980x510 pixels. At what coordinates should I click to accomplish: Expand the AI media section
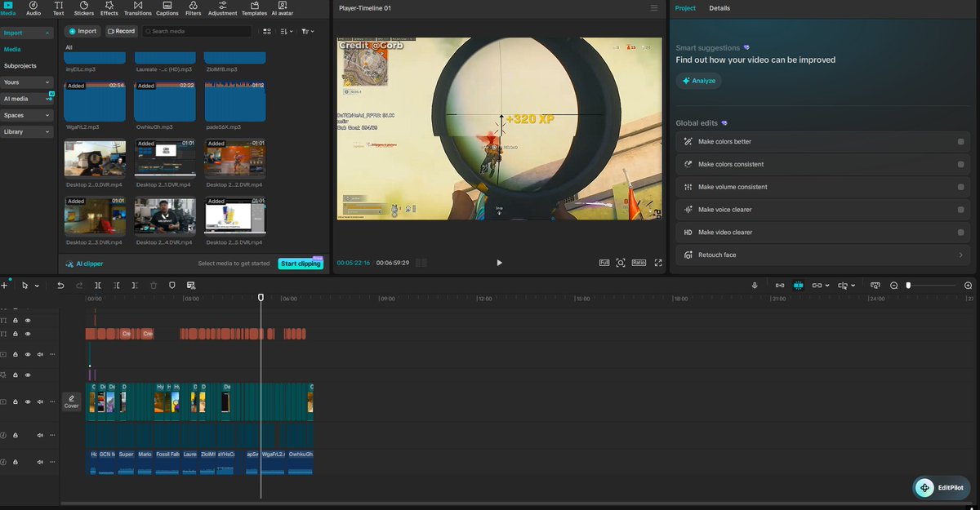pos(48,99)
